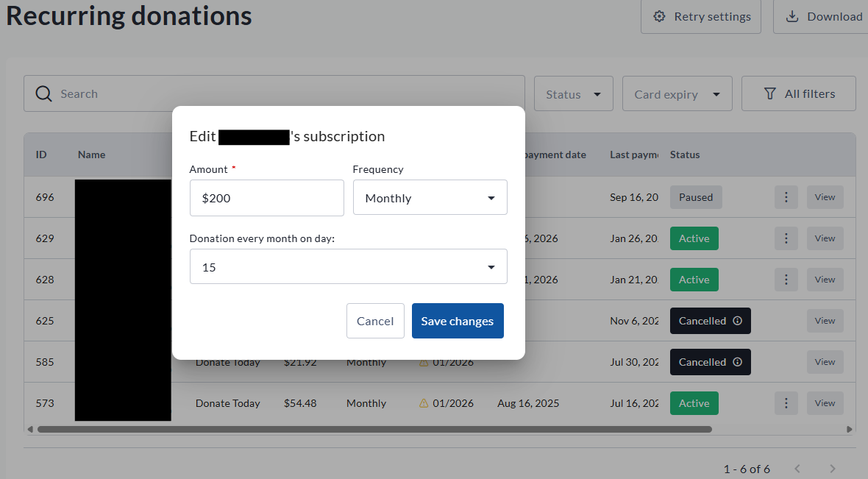Go to next page using the right chevron
This screenshot has width=868, height=479.
[833, 469]
